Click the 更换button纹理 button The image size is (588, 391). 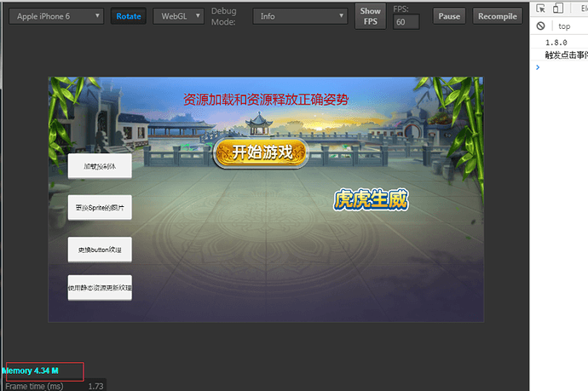[x=100, y=250]
